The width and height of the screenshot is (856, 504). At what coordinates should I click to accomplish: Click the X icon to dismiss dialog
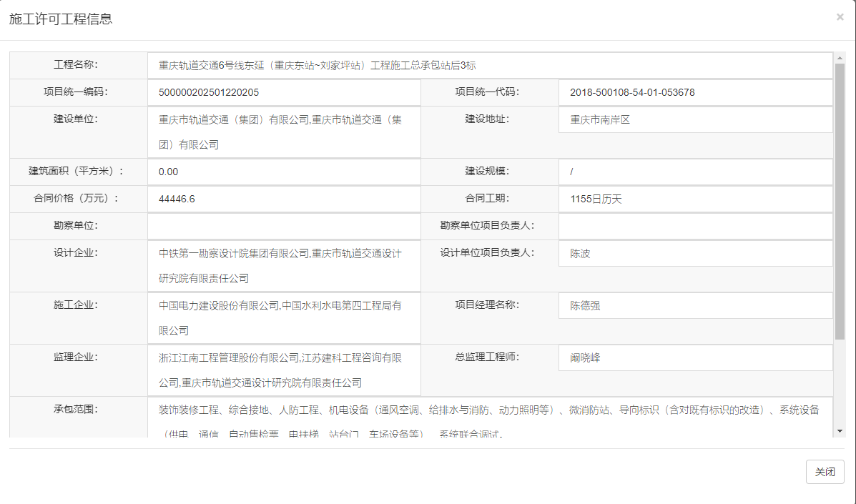click(x=840, y=17)
